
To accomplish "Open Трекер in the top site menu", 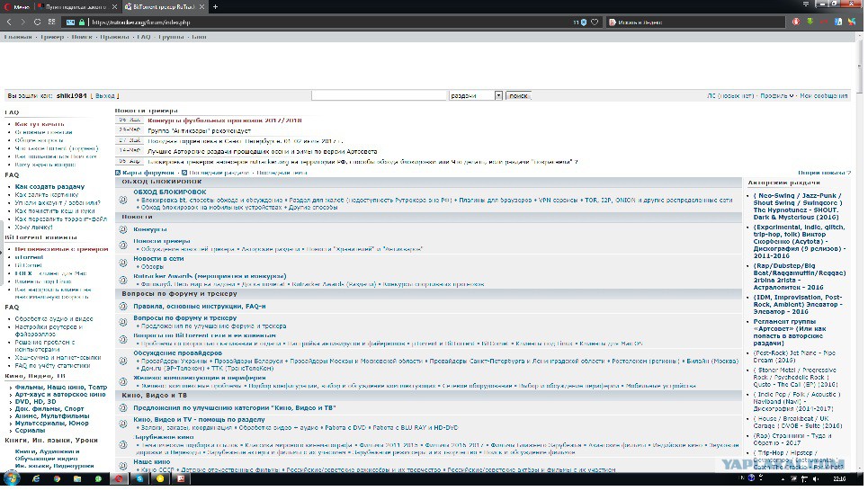I will click(52, 37).
